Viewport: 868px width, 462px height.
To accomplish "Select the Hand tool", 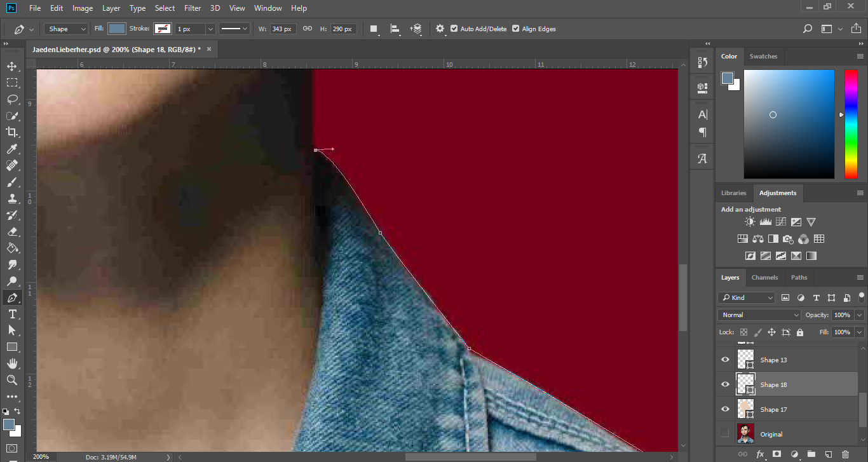I will pos(12,363).
